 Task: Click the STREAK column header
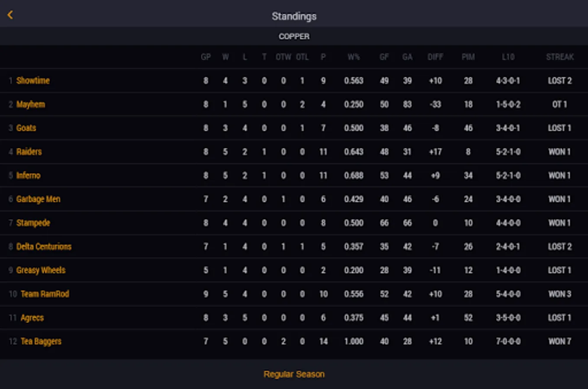[559, 57]
